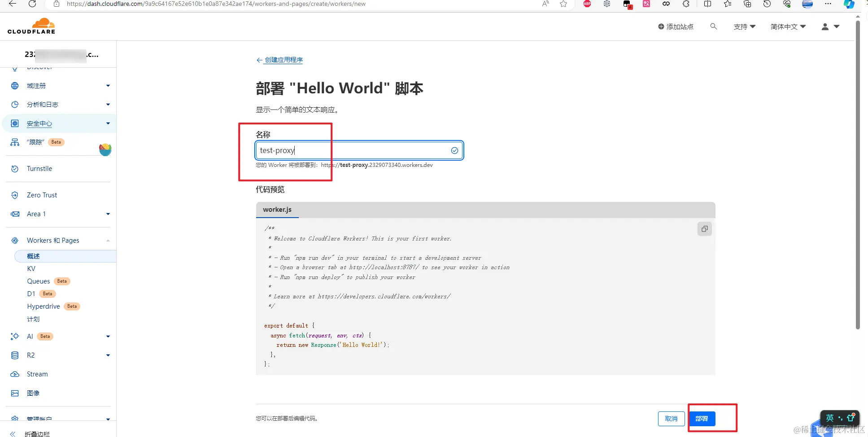Screen dimensions: 868x437
Task: Click the browser back arrow
Action: (13, 4)
